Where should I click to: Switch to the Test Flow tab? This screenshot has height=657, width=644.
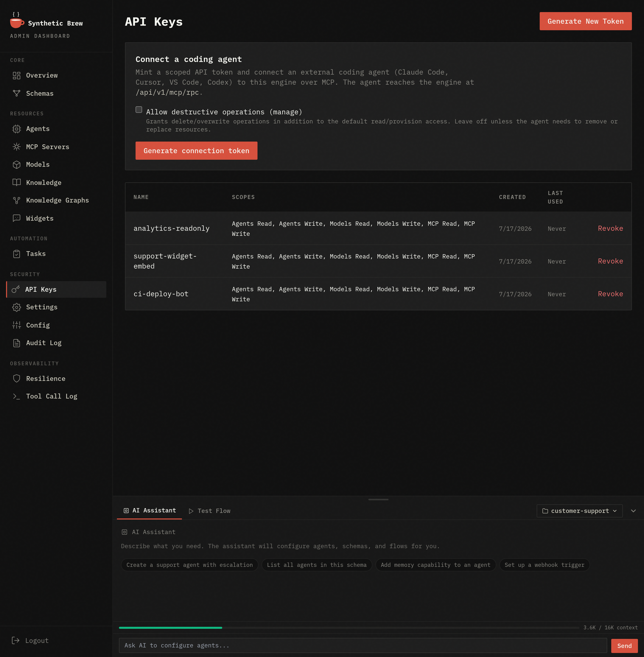point(209,511)
